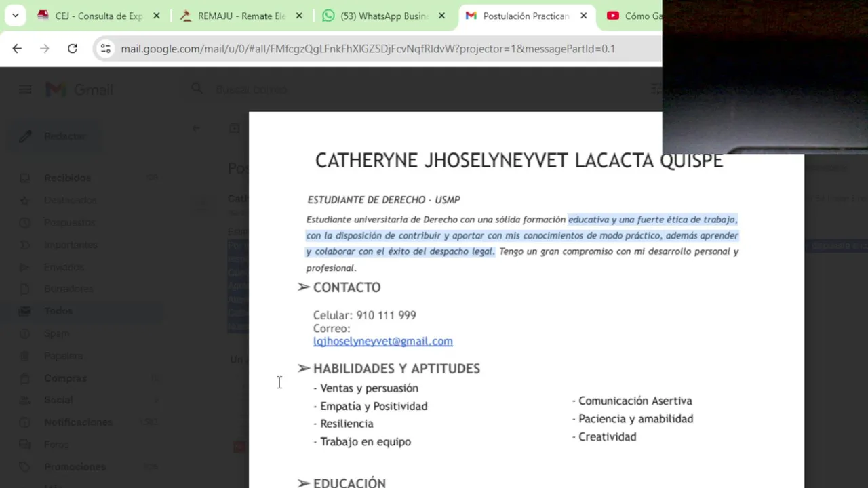The image size is (868, 488).
Task: Click the Redactar compose pencil icon
Action: pos(25,136)
